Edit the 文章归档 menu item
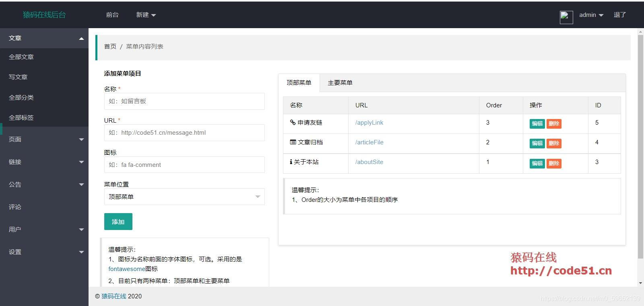The width and height of the screenshot is (644, 306). tap(537, 143)
